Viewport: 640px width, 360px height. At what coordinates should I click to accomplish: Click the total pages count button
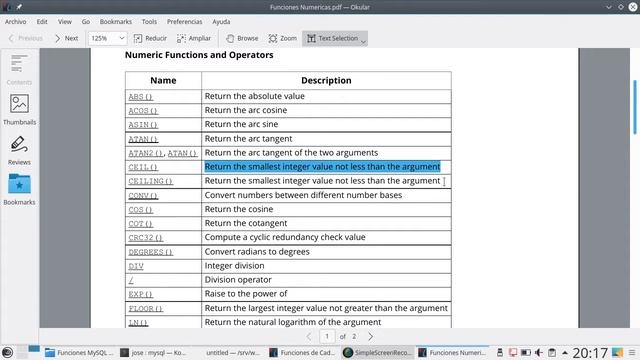354,336
